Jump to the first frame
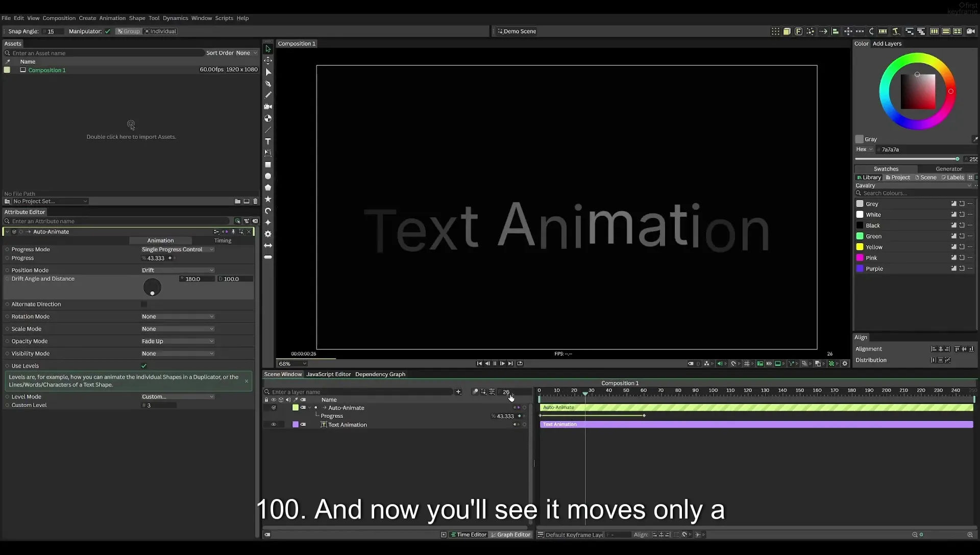The width and height of the screenshot is (980, 555). [x=479, y=364]
